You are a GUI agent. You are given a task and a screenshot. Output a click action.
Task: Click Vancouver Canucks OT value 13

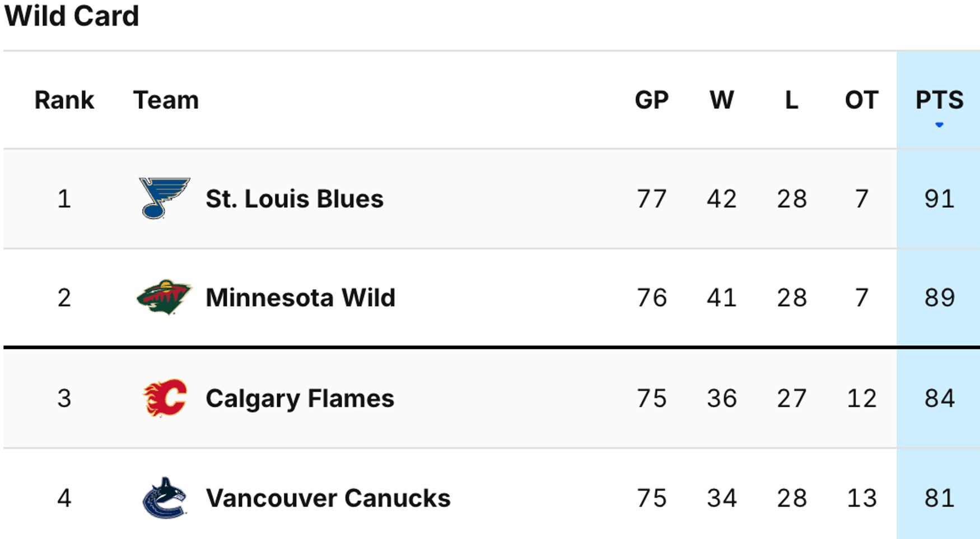click(861, 498)
